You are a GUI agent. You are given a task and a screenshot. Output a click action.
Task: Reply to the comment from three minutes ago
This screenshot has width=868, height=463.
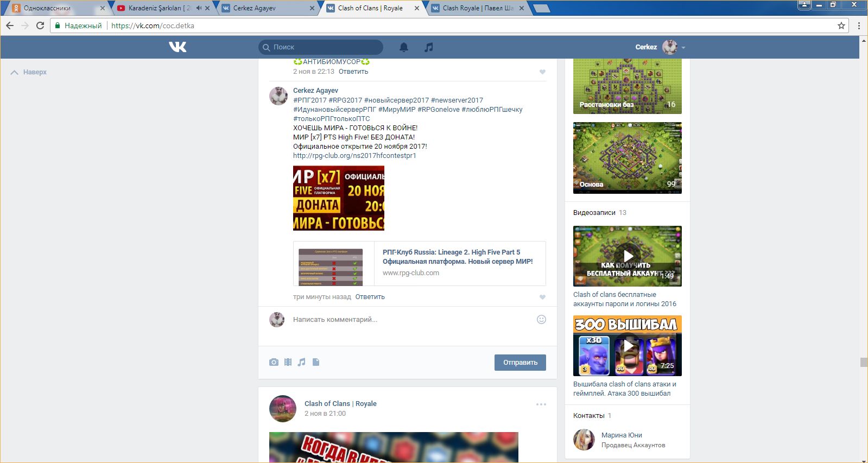pyautogui.click(x=370, y=297)
